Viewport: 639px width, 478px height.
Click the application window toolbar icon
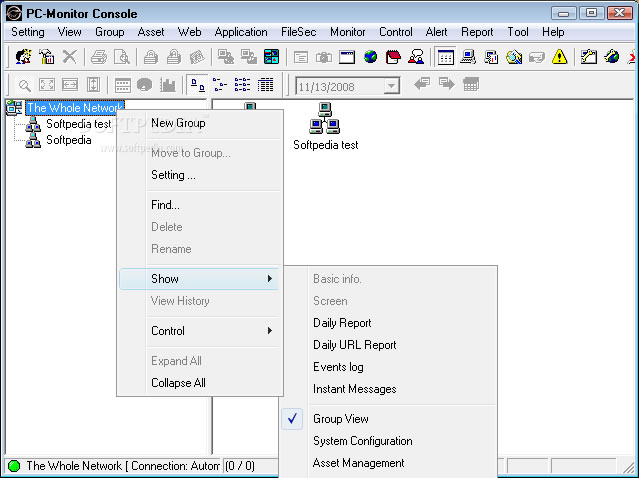point(347,57)
